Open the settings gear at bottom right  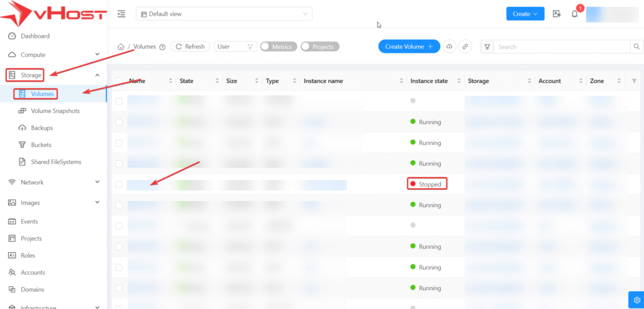click(x=636, y=300)
